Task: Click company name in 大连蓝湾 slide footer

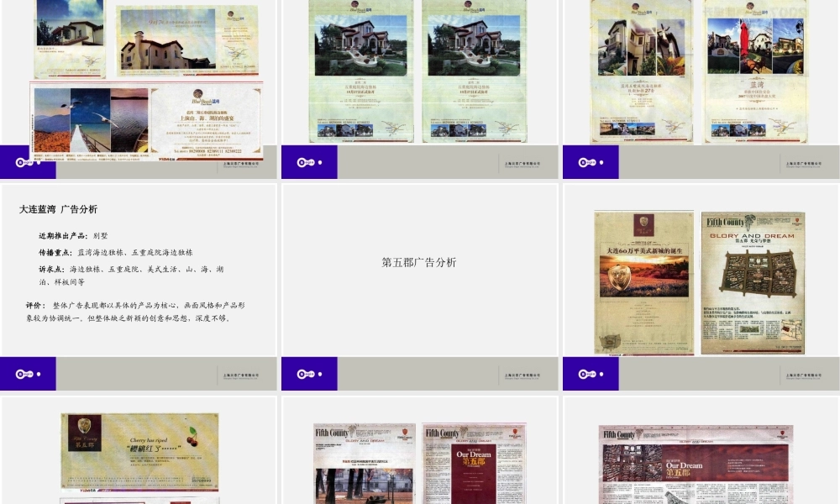Action: (x=239, y=375)
